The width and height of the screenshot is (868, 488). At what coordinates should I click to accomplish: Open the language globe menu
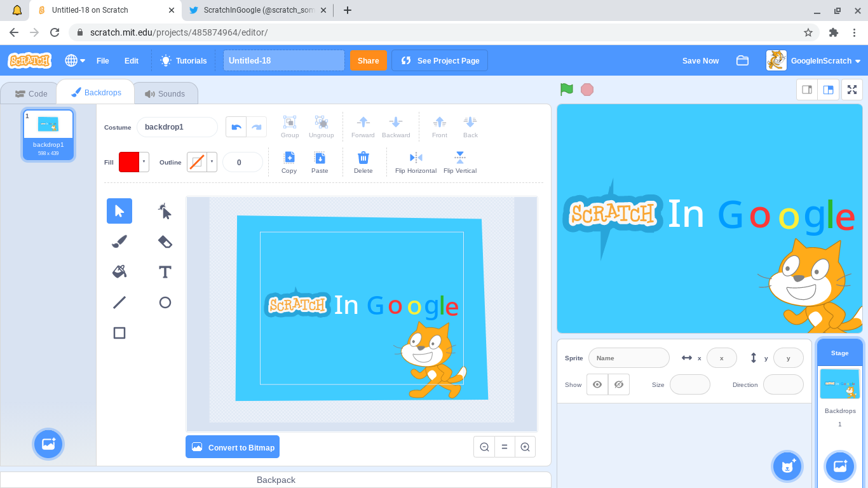pyautogui.click(x=75, y=60)
